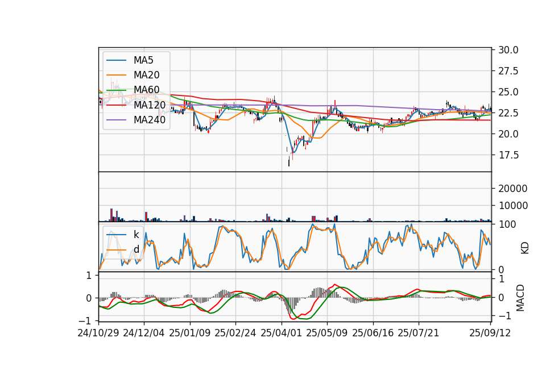Click the 25/02/24 date axis label
Image resolution: width=546 pixels, height=392 pixels.
(x=235, y=333)
